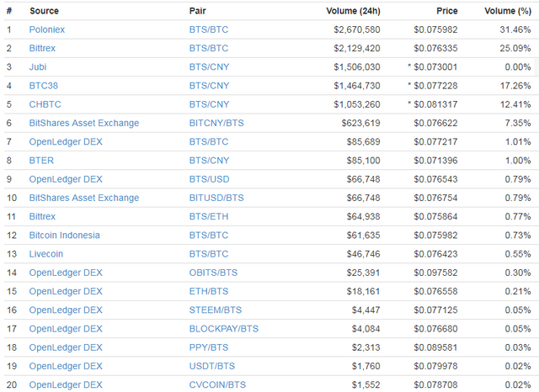539x392 pixels.
Task: Open Livecoin BTS/BTC pair link
Action: coord(209,254)
